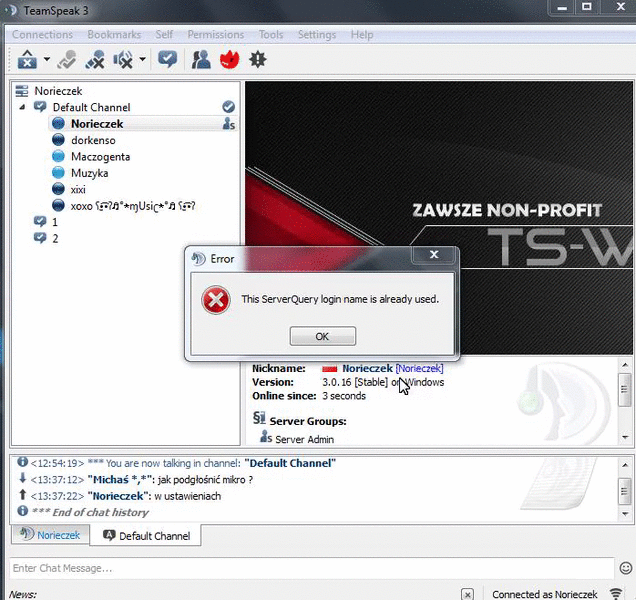The height and width of the screenshot is (600, 636).
Task: Click OK in the Error dialog
Action: [323, 336]
